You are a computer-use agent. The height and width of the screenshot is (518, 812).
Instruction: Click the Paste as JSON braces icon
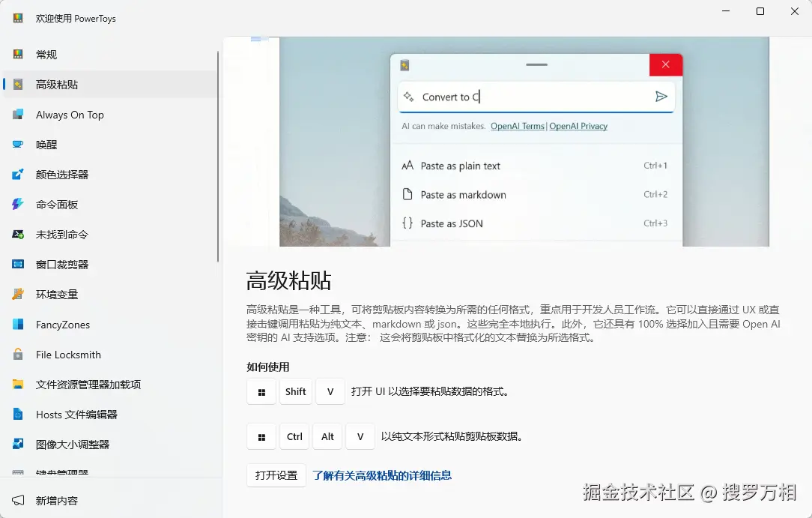click(407, 223)
